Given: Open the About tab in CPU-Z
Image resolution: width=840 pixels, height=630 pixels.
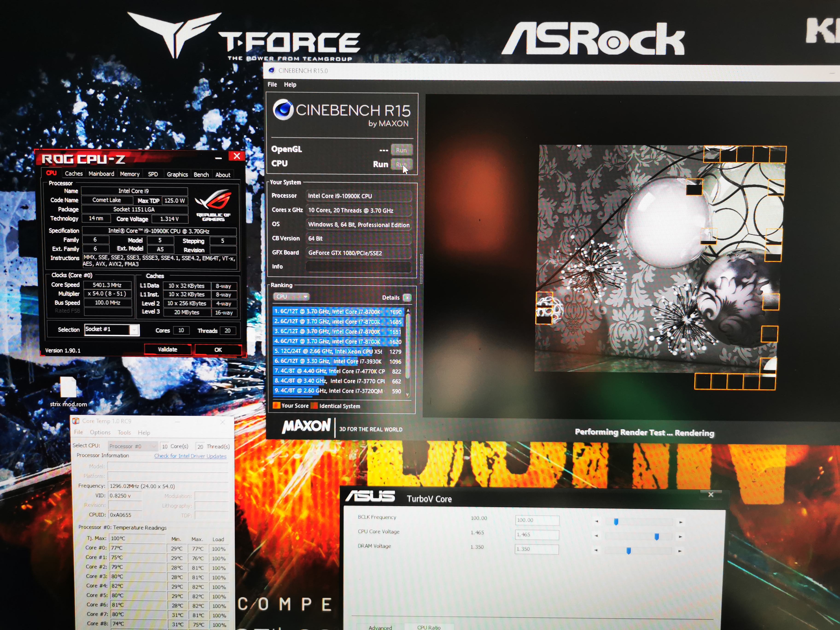Looking at the screenshot, I should 223,175.
